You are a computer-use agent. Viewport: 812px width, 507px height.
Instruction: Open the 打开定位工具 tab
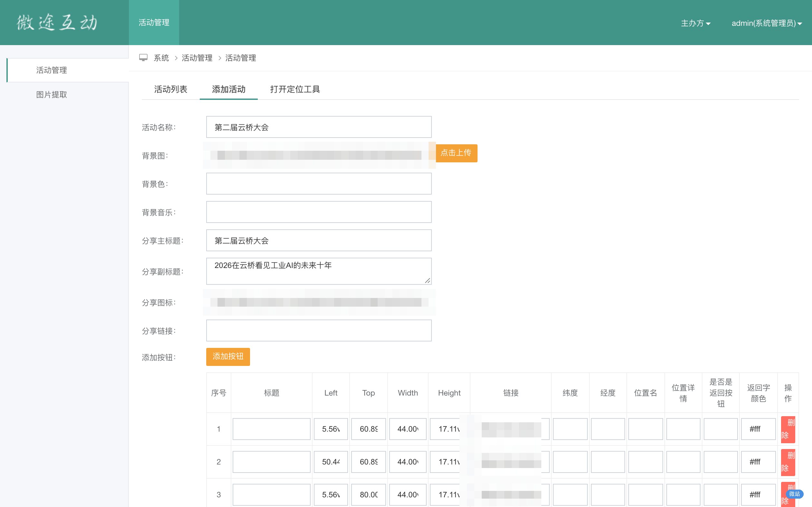[x=295, y=89]
